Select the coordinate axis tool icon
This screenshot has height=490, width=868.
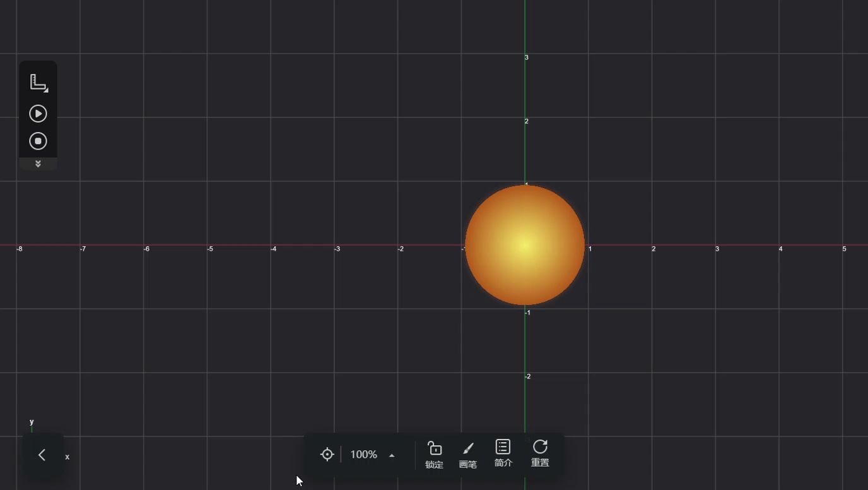38,83
